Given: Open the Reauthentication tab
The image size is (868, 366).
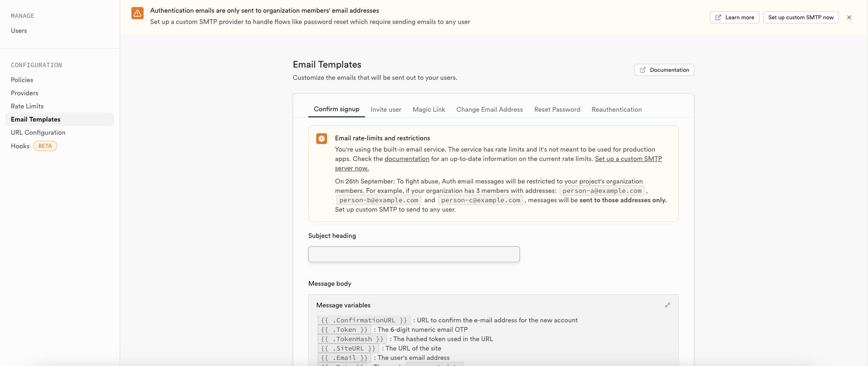Looking at the screenshot, I should pos(617,109).
